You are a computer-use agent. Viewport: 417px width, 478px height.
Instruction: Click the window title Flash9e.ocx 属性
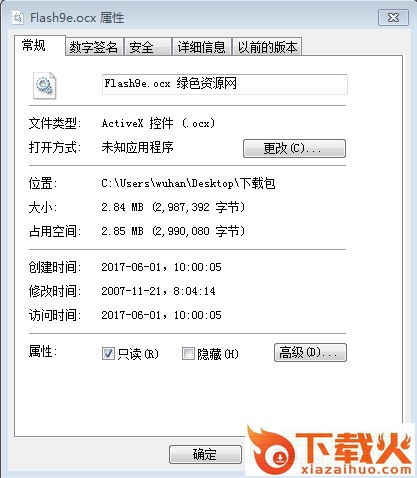coord(77,18)
